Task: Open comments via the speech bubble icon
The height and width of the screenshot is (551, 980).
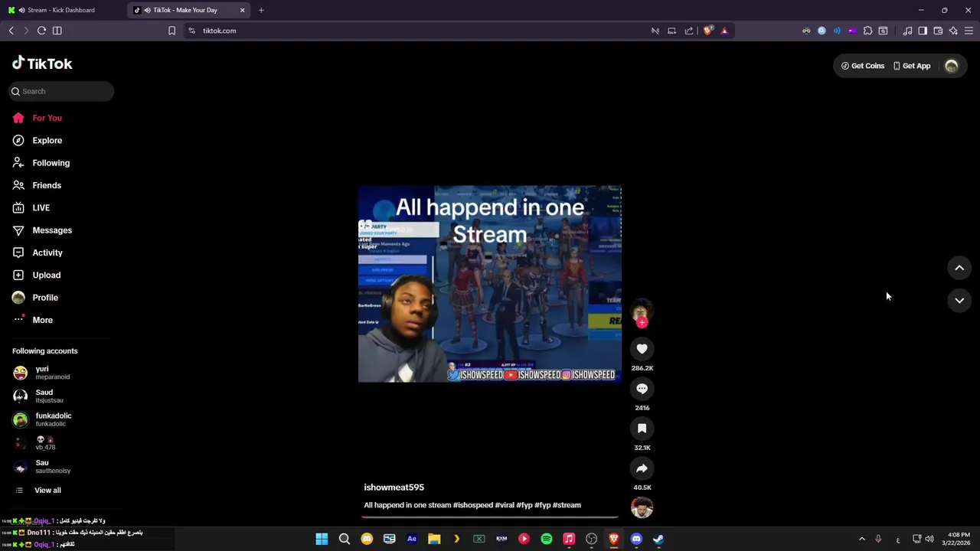Action: pyautogui.click(x=642, y=389)
